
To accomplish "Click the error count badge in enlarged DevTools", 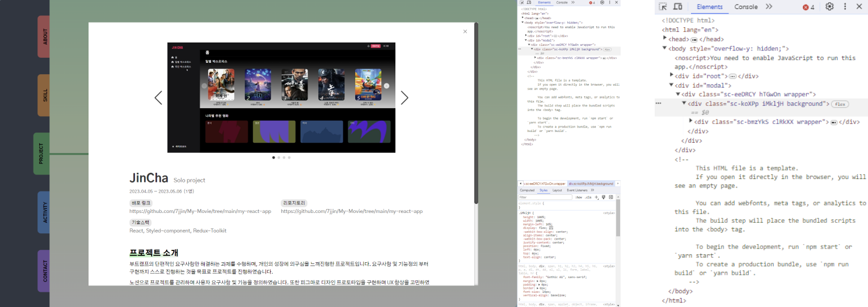I will point(808,7).
